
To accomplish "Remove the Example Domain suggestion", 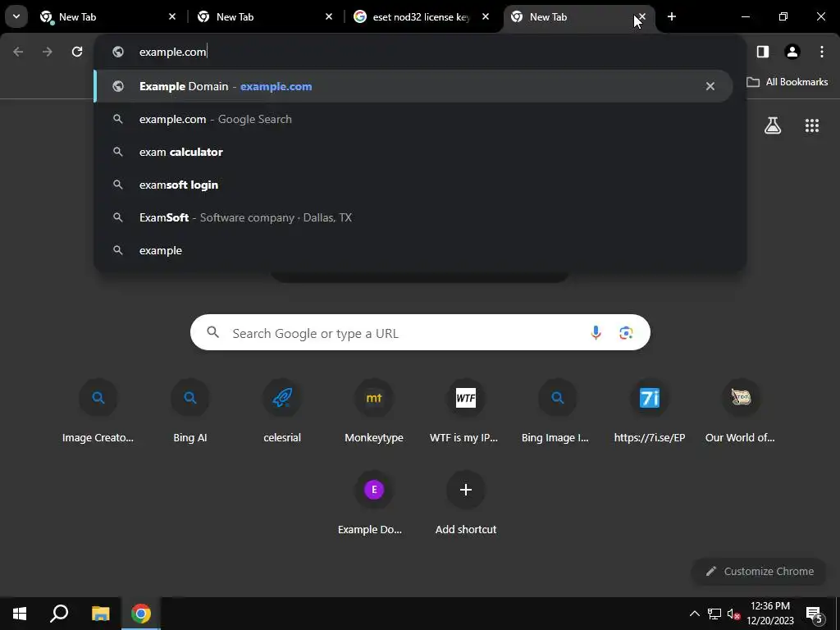I will (710, 86).
